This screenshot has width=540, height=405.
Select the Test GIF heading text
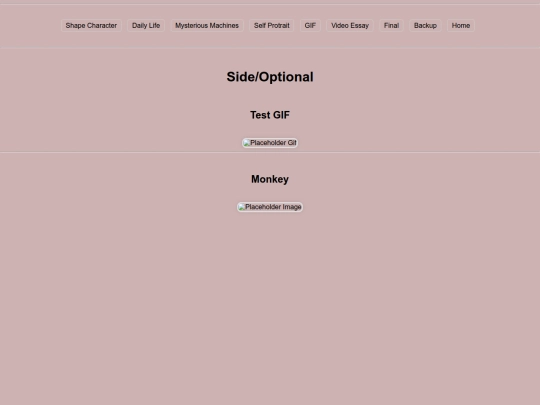pos(270,115)
